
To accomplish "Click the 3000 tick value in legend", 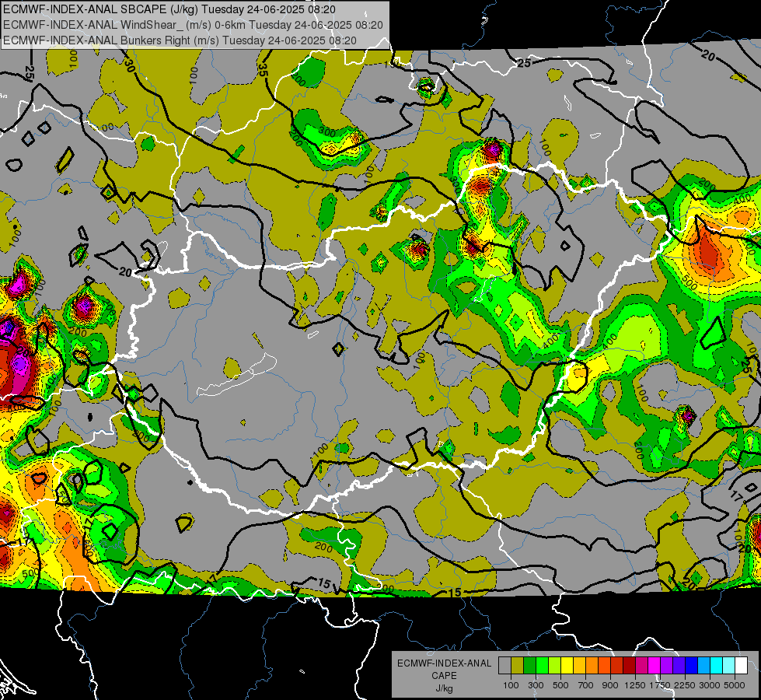I will point(710,685).
